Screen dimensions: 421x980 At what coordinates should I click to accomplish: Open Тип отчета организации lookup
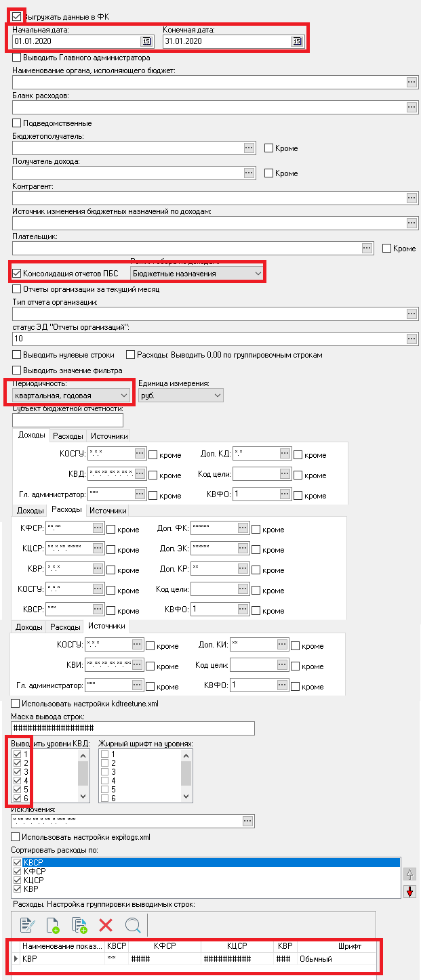[x=411, y=313]
